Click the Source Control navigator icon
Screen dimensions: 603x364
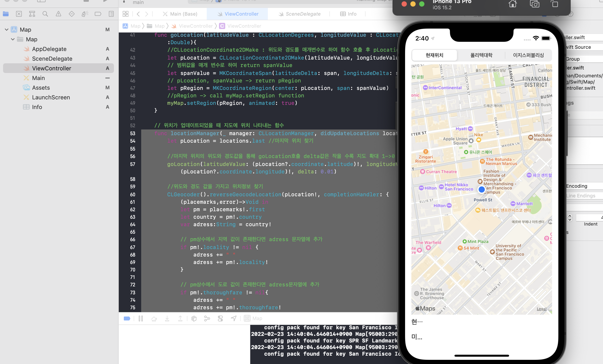point(19,14)
